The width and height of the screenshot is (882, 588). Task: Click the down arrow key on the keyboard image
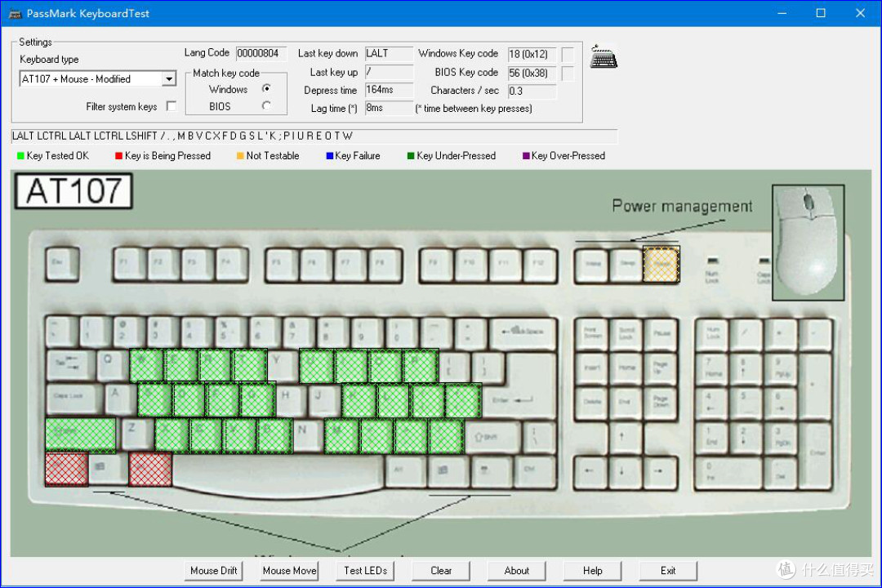(x=625, y=470)
